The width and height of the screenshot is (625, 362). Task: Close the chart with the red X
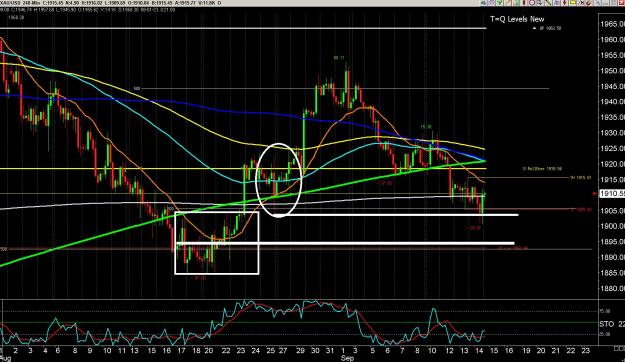621,2
